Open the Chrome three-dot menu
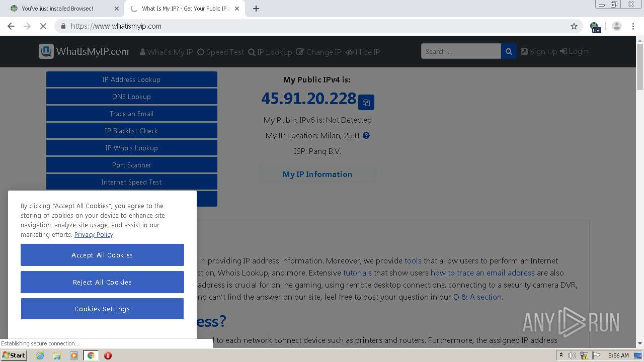Image resolution: width=644 pixels, height=362 pixels. pyautogui.click(x=633, y=26)
